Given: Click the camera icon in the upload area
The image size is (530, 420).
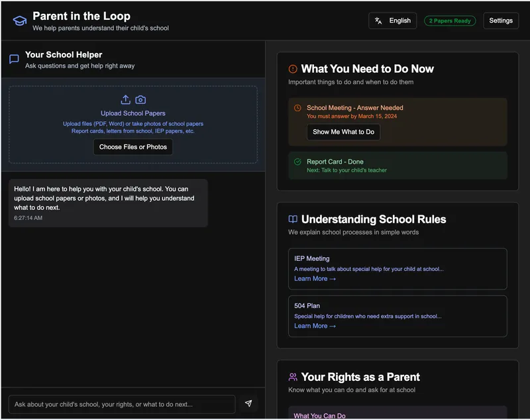Looking at the screenshot, I should point(141,99).
